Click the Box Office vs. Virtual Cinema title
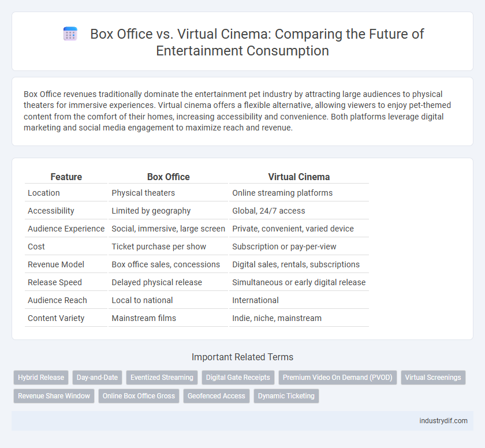This screenshot has width=485, height=448. [257, 42]
